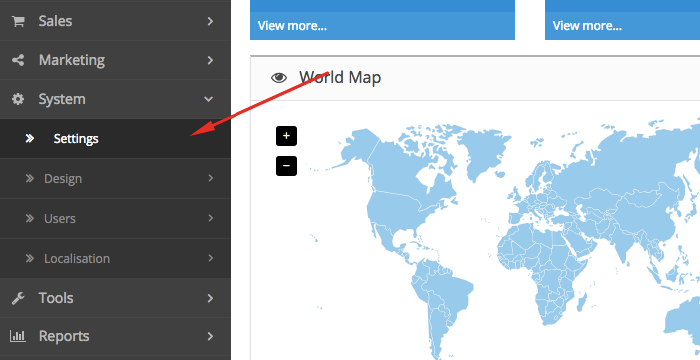Expand the Localisation submenu chevron
Screen dimensions: 700x360
click(x=211, y=258)
